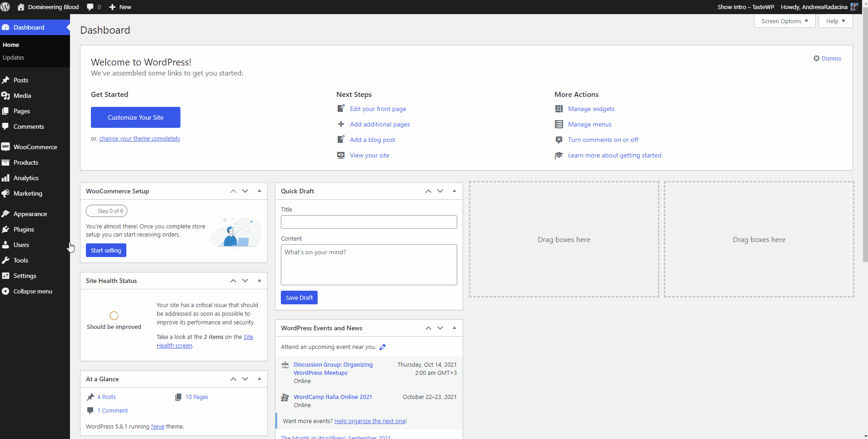Click the WooCommerce setup illustration
This screenshot has height=439, width=868.
pyautogui.click(x=235, y=232)
